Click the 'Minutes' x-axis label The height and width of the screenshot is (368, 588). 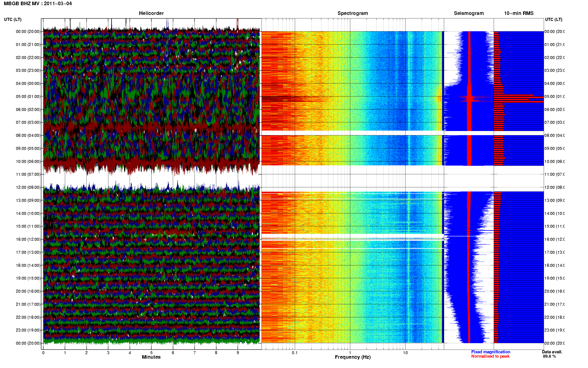(x=151, y=357)
